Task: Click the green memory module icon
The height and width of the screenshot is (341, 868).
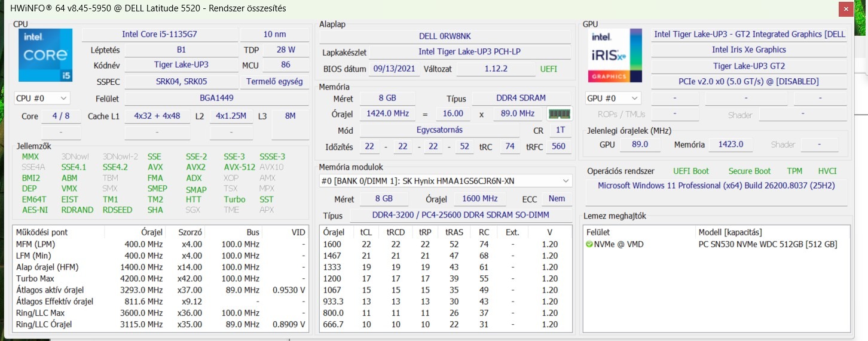Action: click(x=560, y=113)
